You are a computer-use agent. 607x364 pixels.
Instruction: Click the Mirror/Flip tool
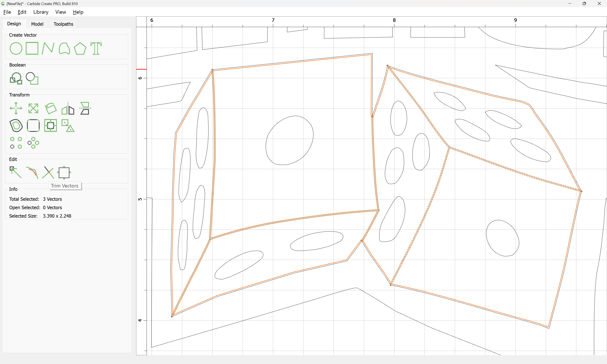pyautogui.click(x=68, y=108)
